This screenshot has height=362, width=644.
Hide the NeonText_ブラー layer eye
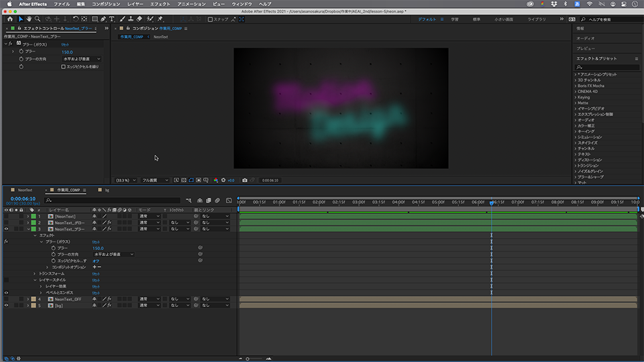click(6, 229)
